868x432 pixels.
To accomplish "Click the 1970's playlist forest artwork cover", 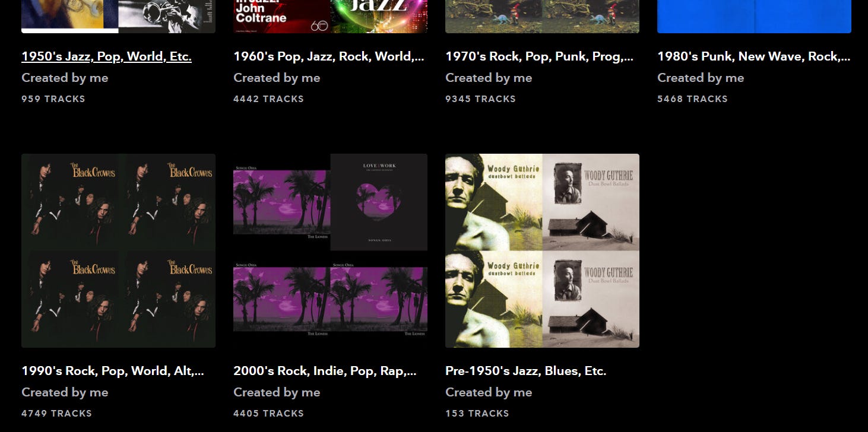I will tap(542, 16).
